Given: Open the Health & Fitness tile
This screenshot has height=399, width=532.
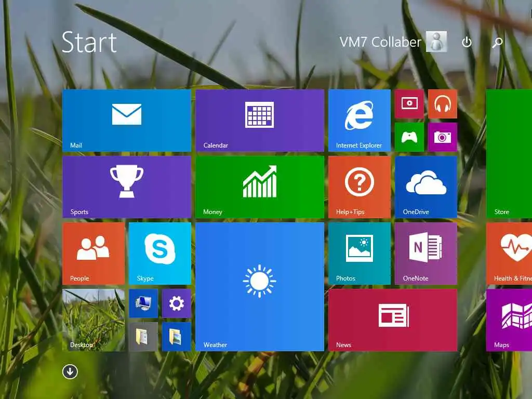Looking at the screenshot, I should 509,254.
